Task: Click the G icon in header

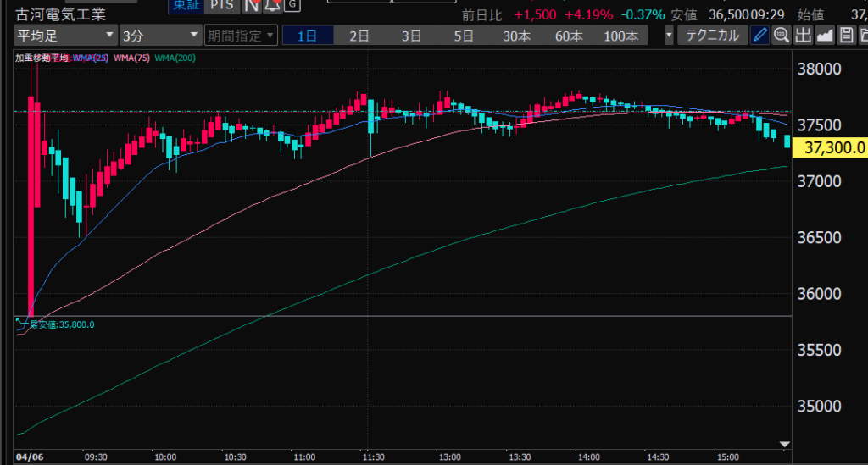Action: pyautogui.click(x=291, y=6)
